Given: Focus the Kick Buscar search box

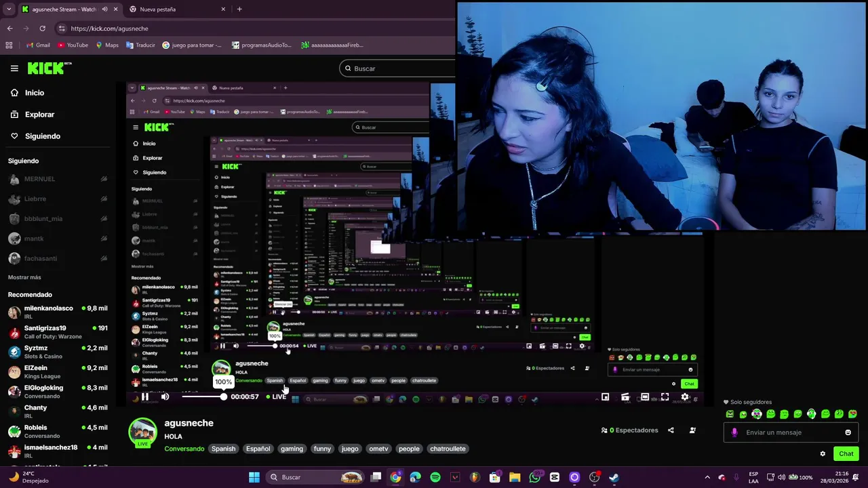Looking at the screenshot, I should click(399, 68).
